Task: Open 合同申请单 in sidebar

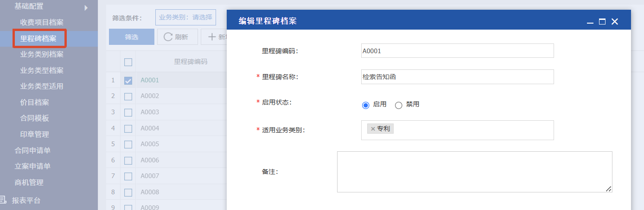Action: (x=32, y=150)
